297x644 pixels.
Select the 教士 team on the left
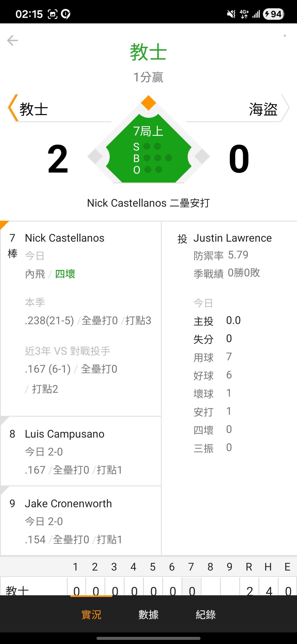tap(34, 109)
